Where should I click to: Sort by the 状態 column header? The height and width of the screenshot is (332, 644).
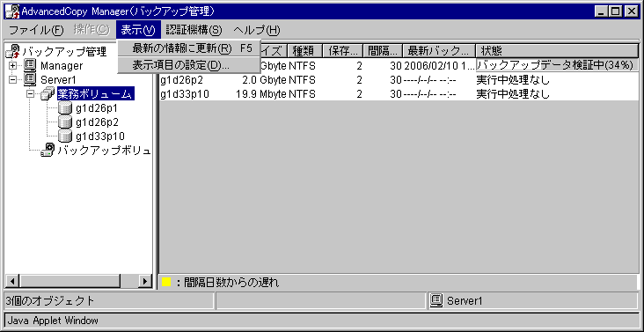557,51
